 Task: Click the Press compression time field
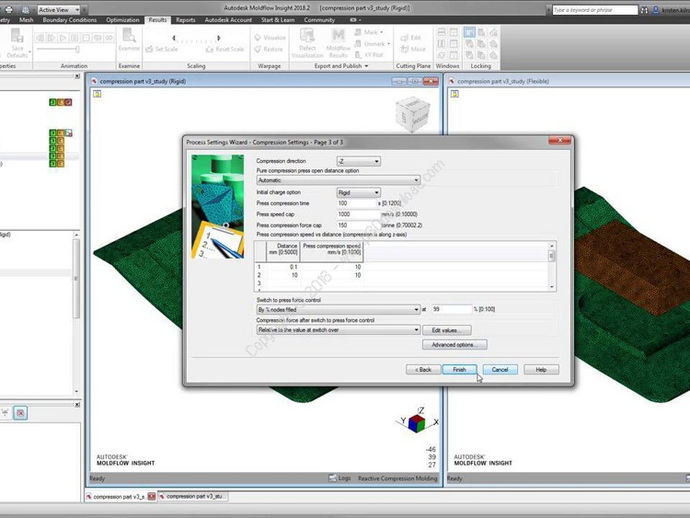point(357,203)
